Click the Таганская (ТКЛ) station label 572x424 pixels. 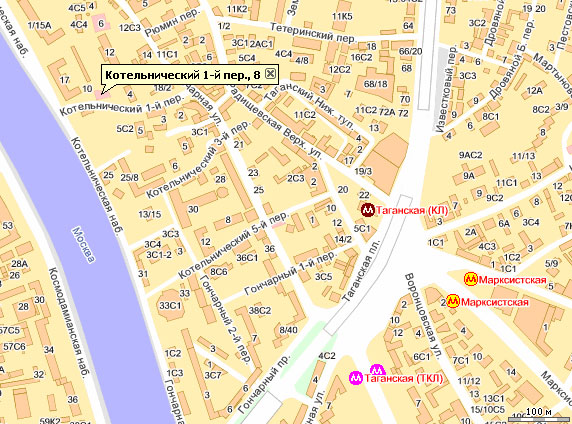pos(403,378)
